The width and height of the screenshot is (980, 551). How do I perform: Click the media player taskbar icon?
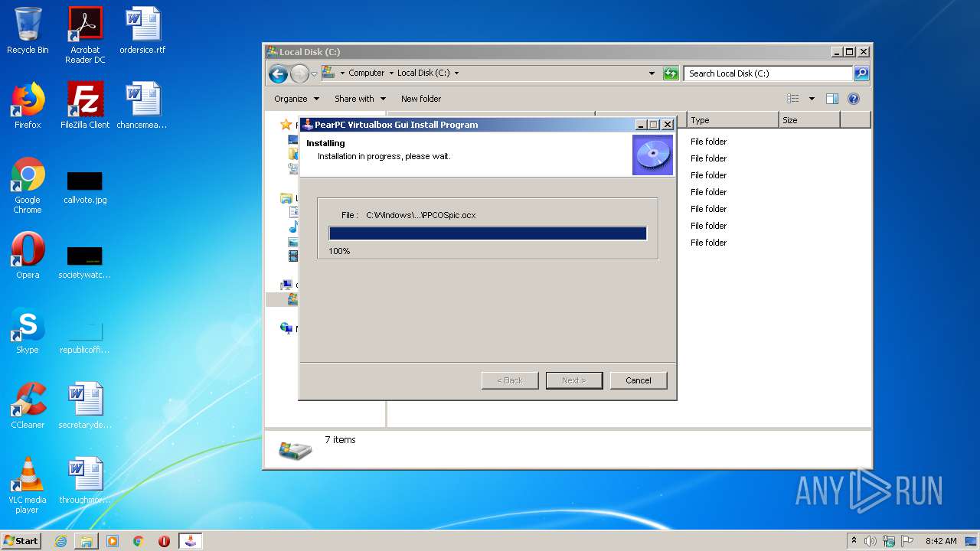tap(113, 541)
